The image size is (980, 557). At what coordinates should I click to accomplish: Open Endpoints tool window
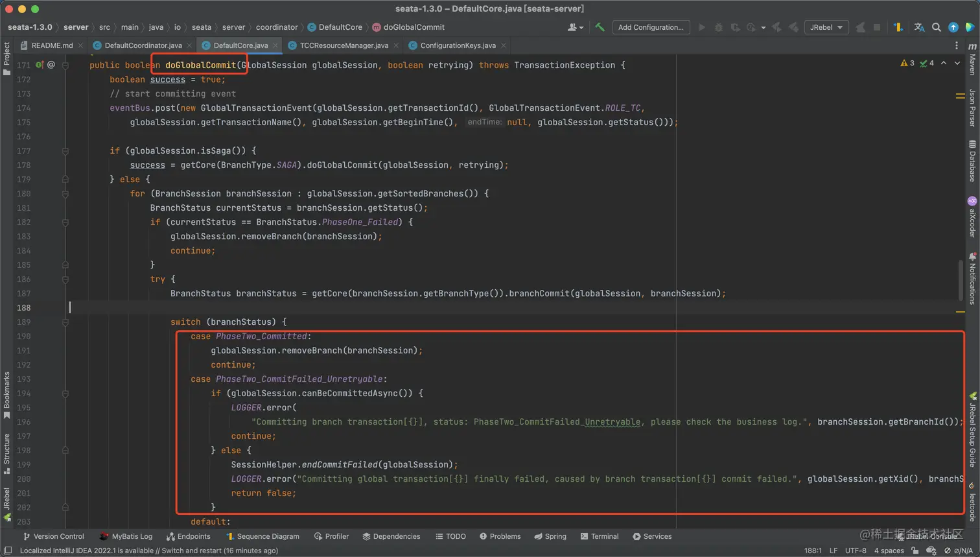[189, 536]
